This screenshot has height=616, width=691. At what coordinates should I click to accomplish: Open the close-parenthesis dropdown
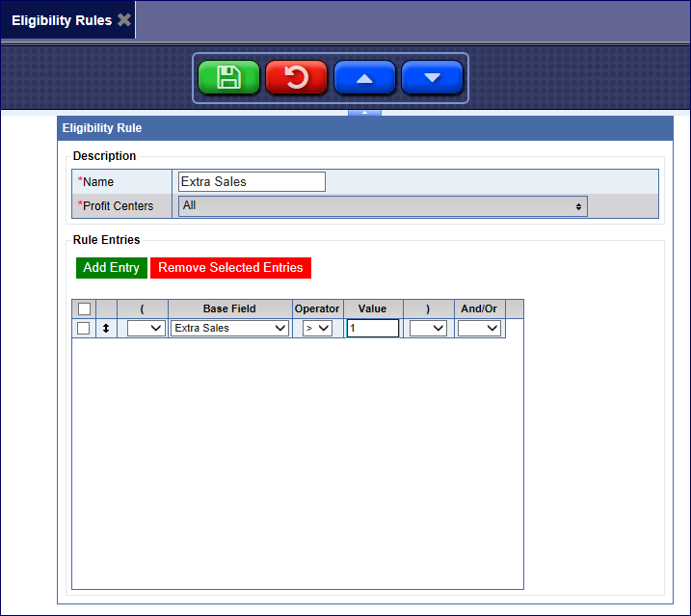[428, 329]
